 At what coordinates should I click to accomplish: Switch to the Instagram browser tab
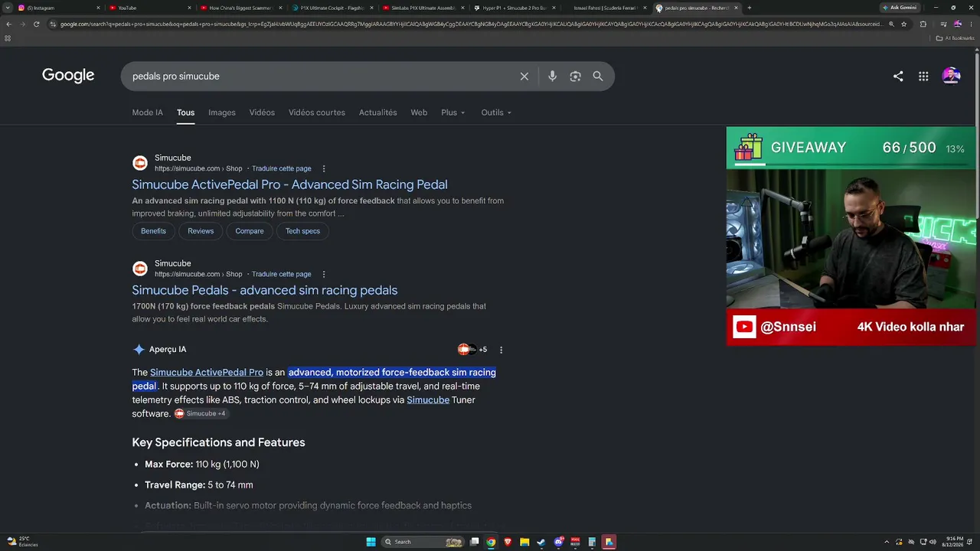tap(58, 8)
